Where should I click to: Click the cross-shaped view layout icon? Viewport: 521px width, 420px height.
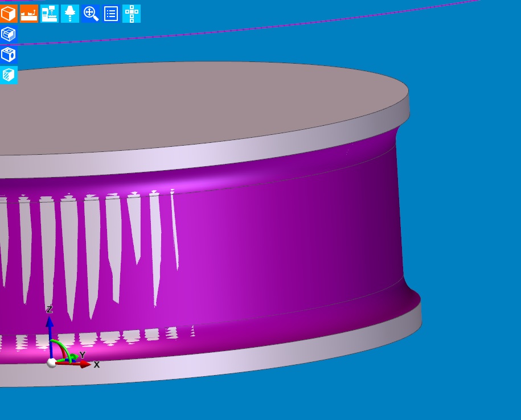click(132, 14)
